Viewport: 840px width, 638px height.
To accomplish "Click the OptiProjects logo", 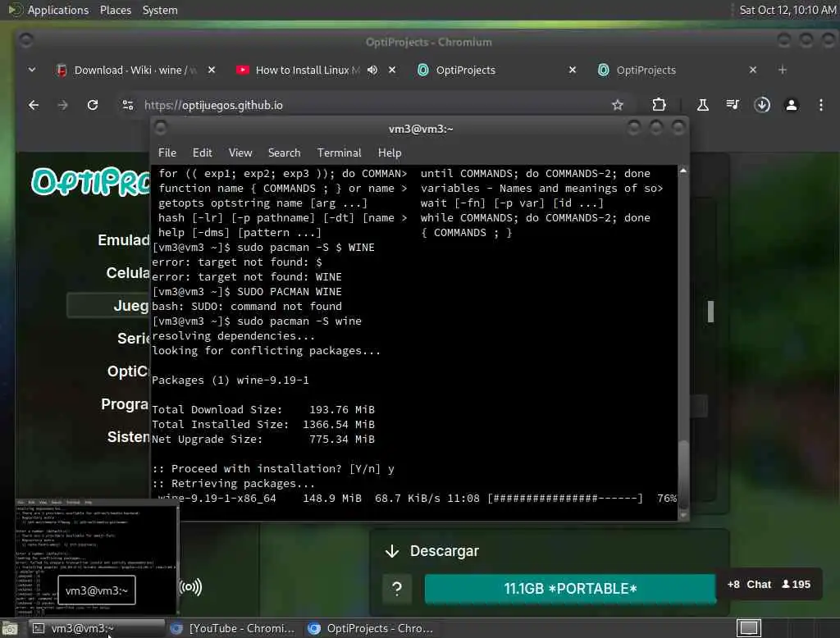I will point(90,181).
